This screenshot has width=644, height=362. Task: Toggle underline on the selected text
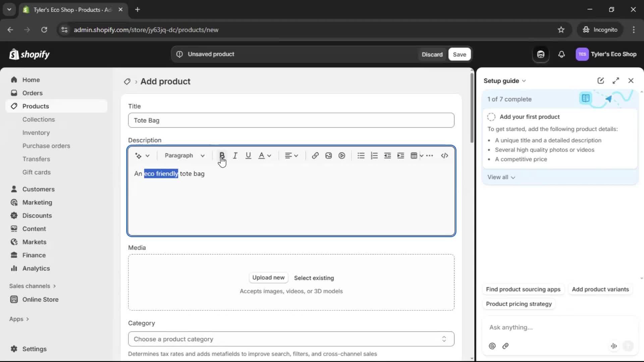248,156
